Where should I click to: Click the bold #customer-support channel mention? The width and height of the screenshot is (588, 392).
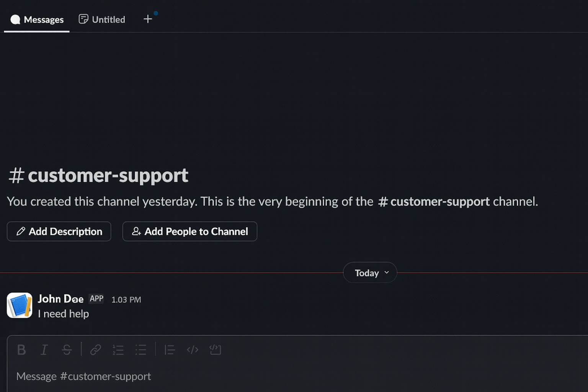coord(434,201)
